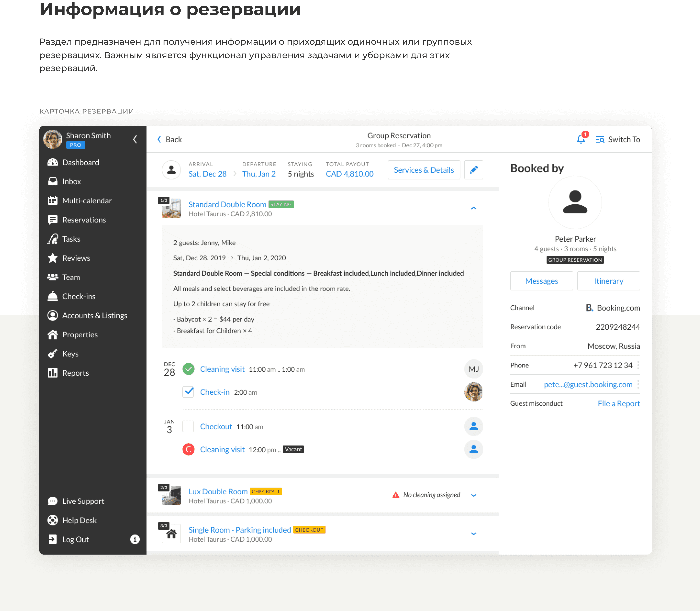Open phone number options menu
The width and height of the screenshot is (700, 611).
point(638,365)
